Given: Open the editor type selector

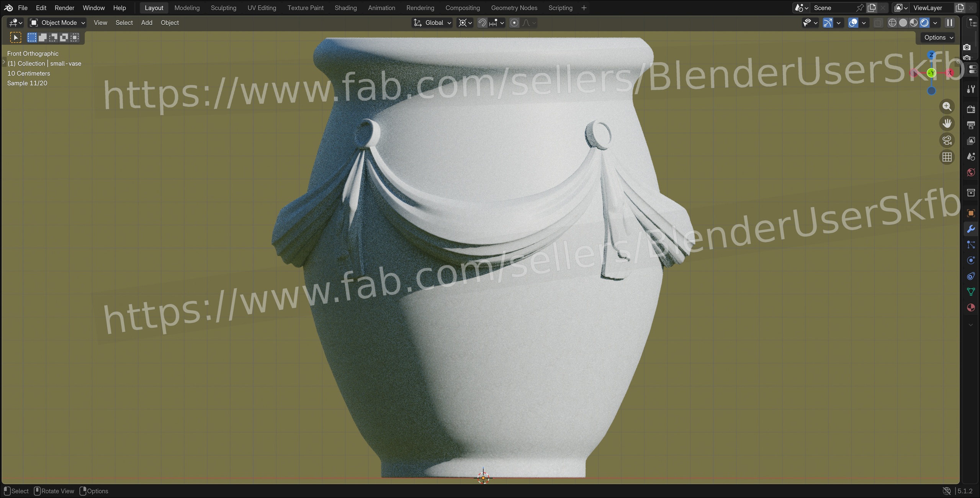Looking at the screenshot, I should (16, 23).
